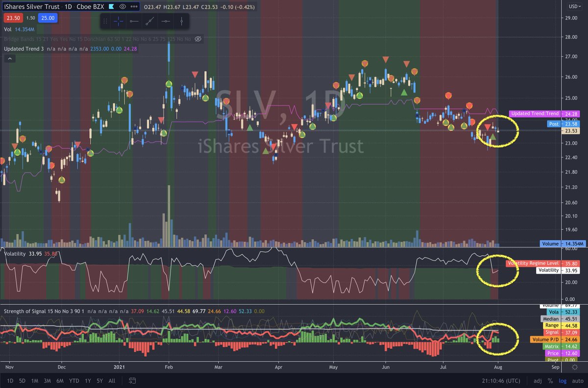Toggle log scale mode
Viewport: 588px width, 388px height.
tap(562, 381)
